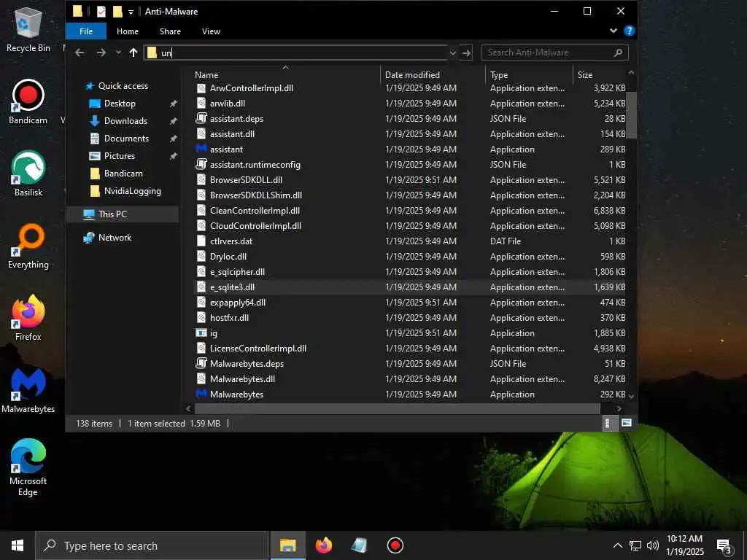Select the Malwarebytes application file
This screenshot has width=747, height=560.
click(236, 394)
